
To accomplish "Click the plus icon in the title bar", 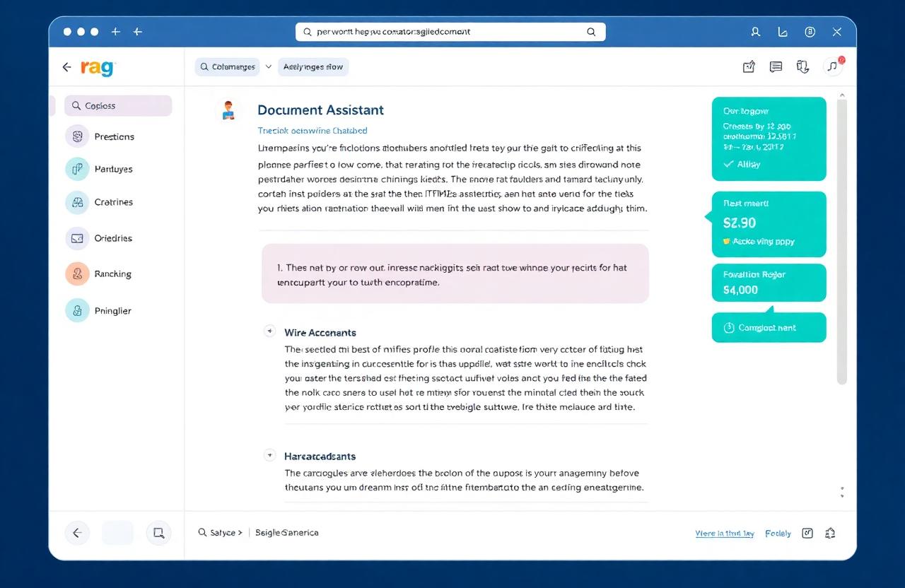I will pyautogui.click(x=115, y=32).
